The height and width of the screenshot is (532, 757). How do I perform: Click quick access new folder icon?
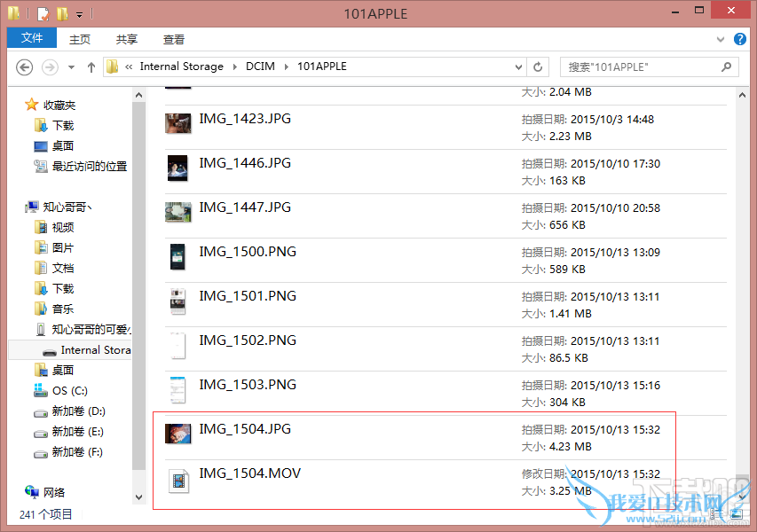point(62,14)
